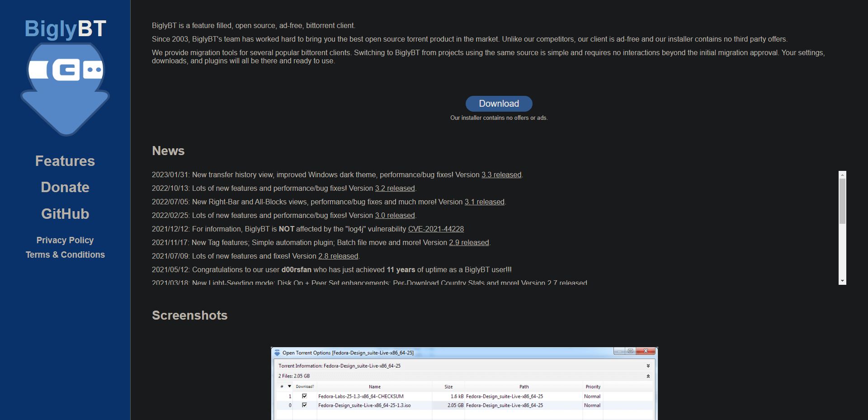Click the # column sort arrow in screenshot
868x420 pixels.
(x=289, y=387)
